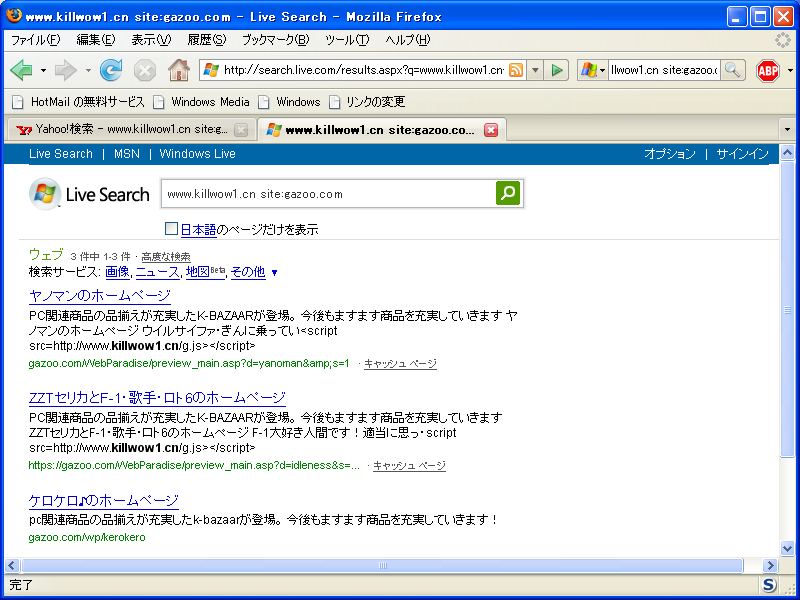Click the 高度な検索 link
The image size is (800, 600).
click(x=166, y=257)
